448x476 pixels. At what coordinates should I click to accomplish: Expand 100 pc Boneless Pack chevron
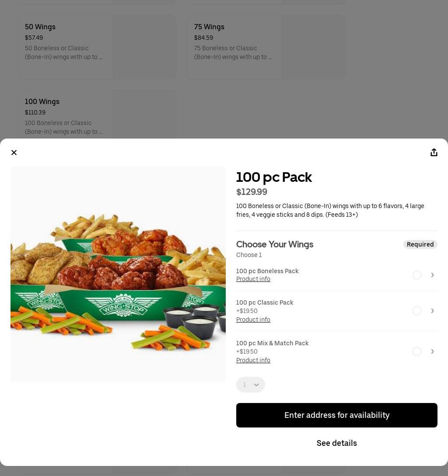[x=432, y=275]
